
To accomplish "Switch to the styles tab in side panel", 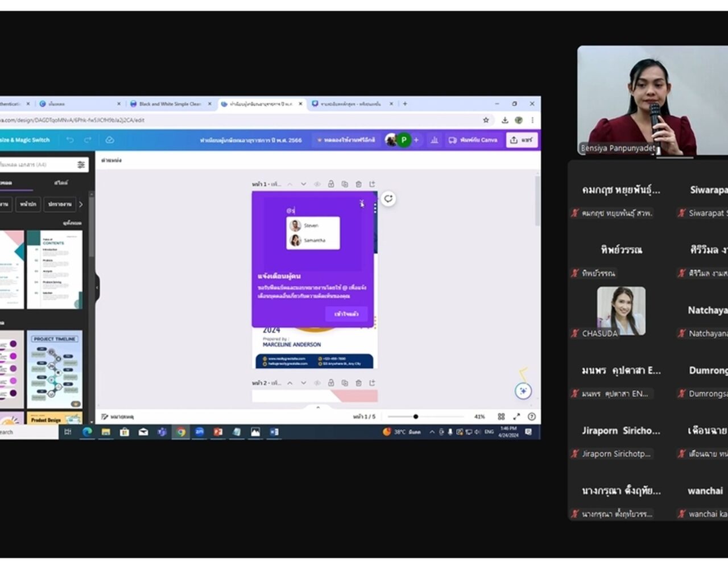I will click(x=61, y=183).
